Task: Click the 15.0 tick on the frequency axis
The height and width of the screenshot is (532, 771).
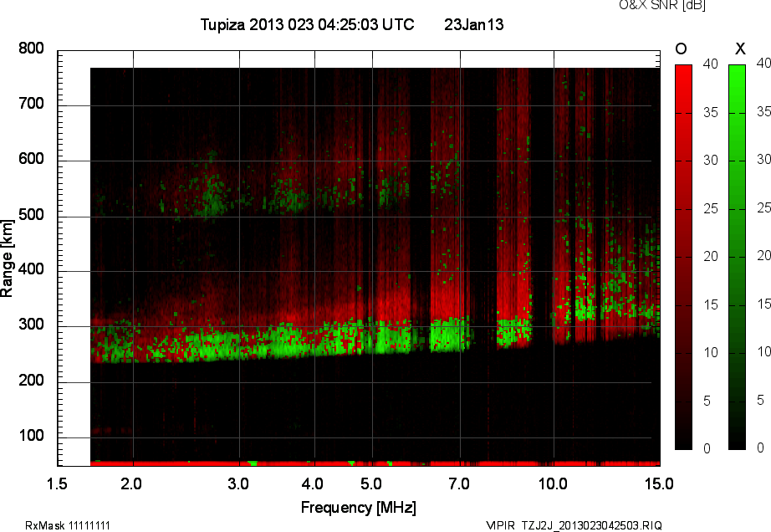Action: (x=659, y=483)
